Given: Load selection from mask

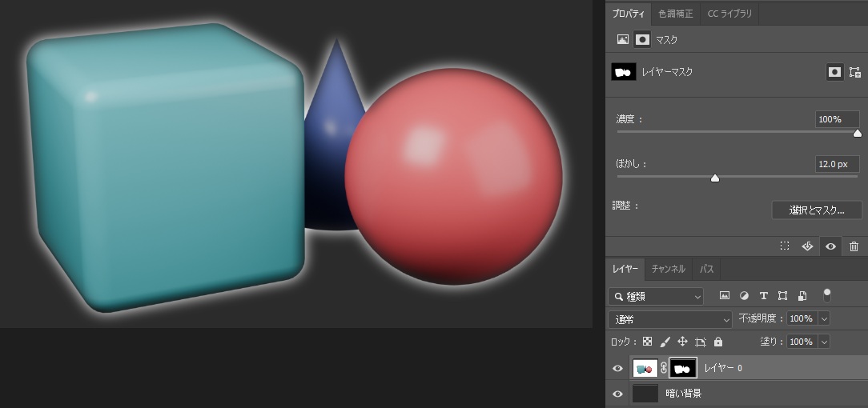Looking at the screenshot, I should coord(785,246).
